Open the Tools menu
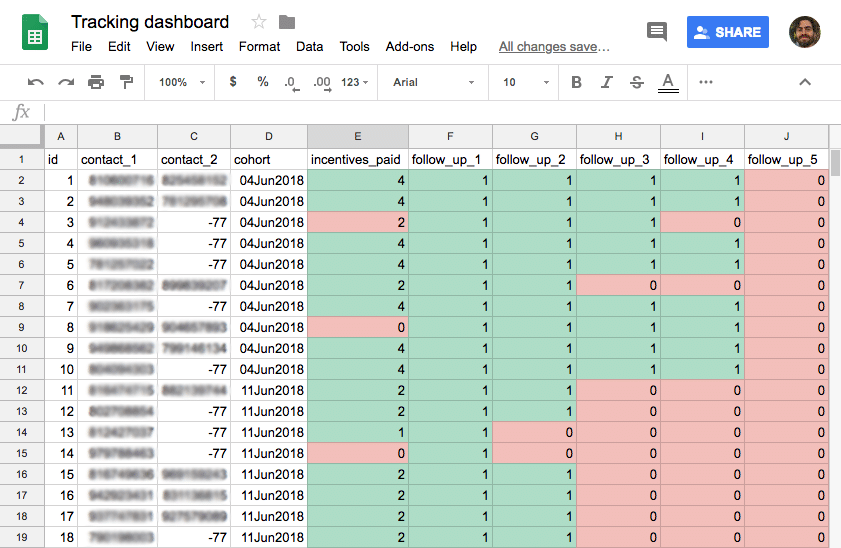 (355, 47)
